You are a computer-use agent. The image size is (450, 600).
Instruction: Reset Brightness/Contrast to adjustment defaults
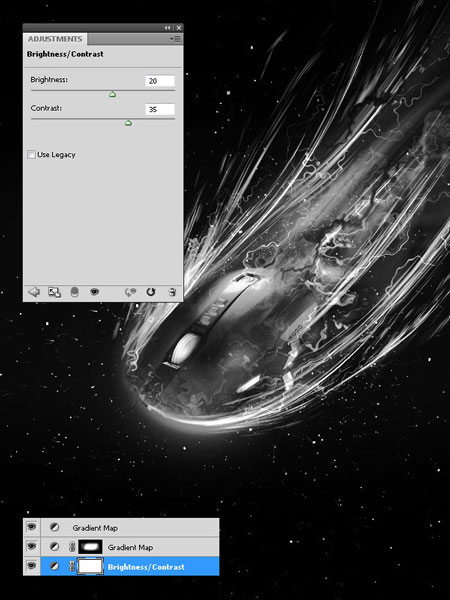(151, 292)
